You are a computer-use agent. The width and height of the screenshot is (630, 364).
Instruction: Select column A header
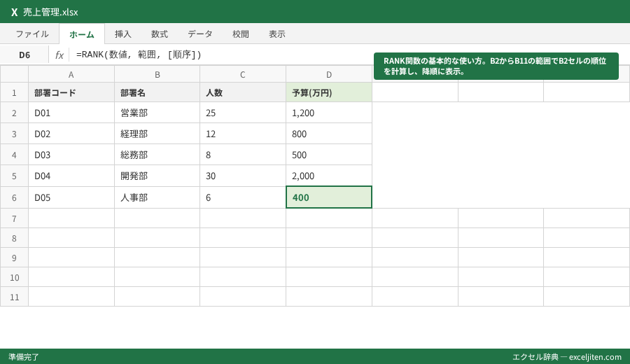[x=71, y=74]
